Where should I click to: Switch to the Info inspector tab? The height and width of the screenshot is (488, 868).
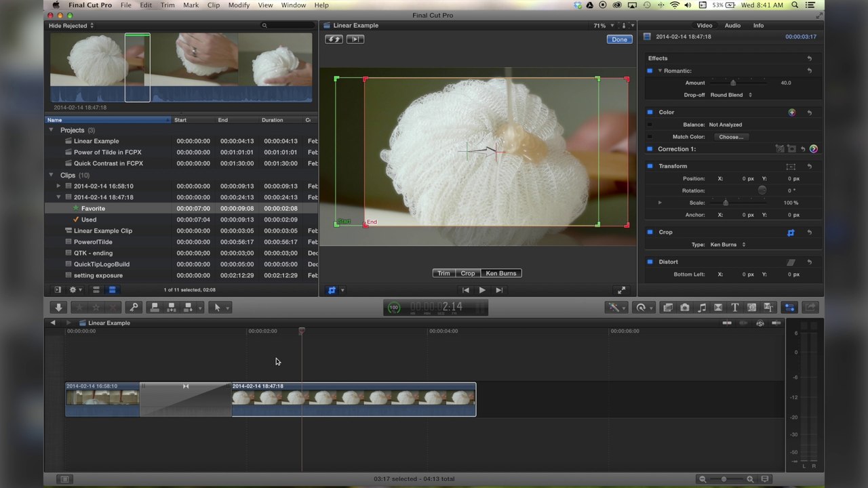758,26
